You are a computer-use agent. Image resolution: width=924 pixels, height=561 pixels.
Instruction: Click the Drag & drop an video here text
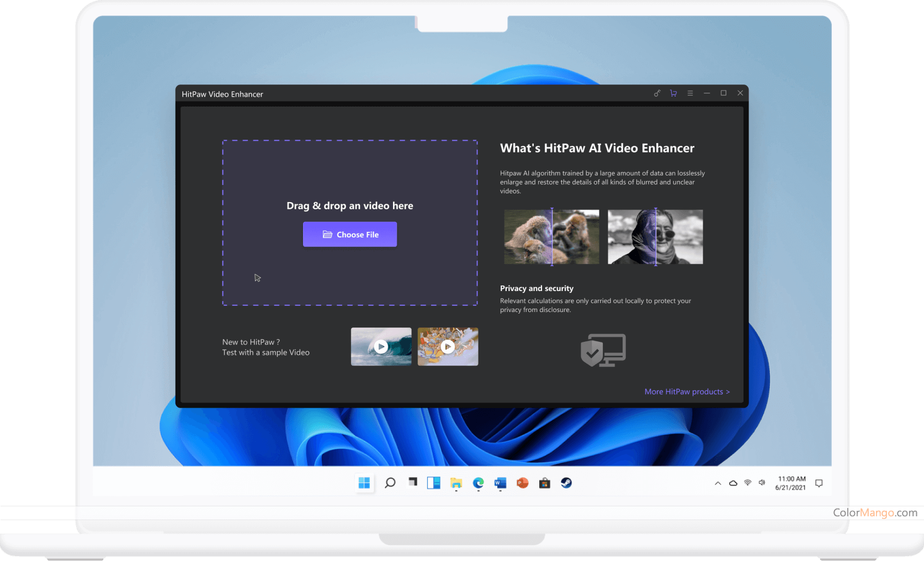[x=349, y=205]
